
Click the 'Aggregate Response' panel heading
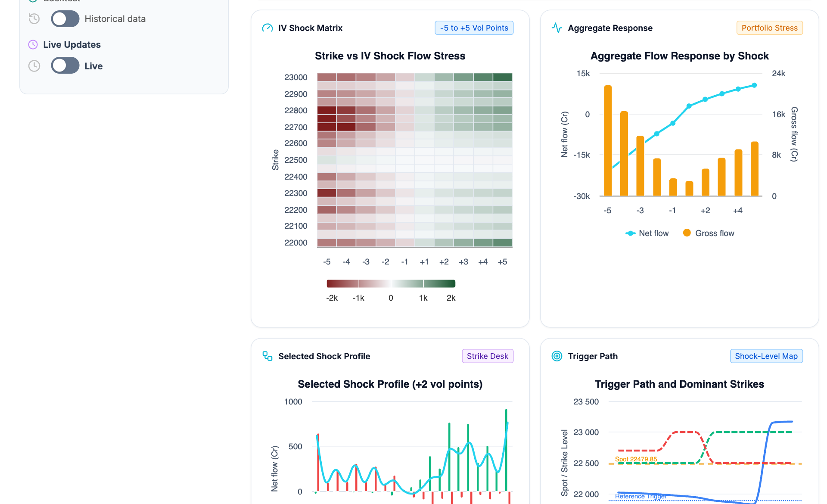click(610, 28)
